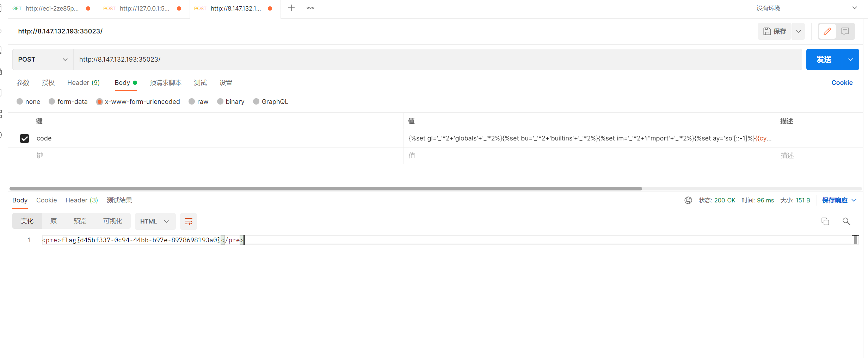Switch response view to 预览
Viewport: 868px width, 358px height.
point(80,221)
